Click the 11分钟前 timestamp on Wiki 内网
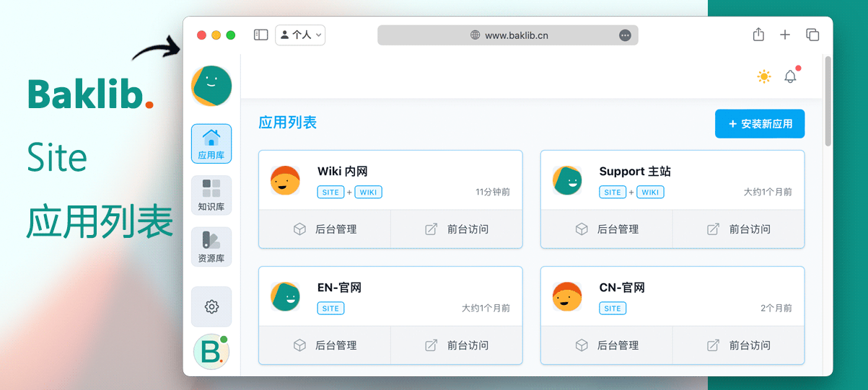The width and height of the screenshot is (868, 390). tap(493, 192)
